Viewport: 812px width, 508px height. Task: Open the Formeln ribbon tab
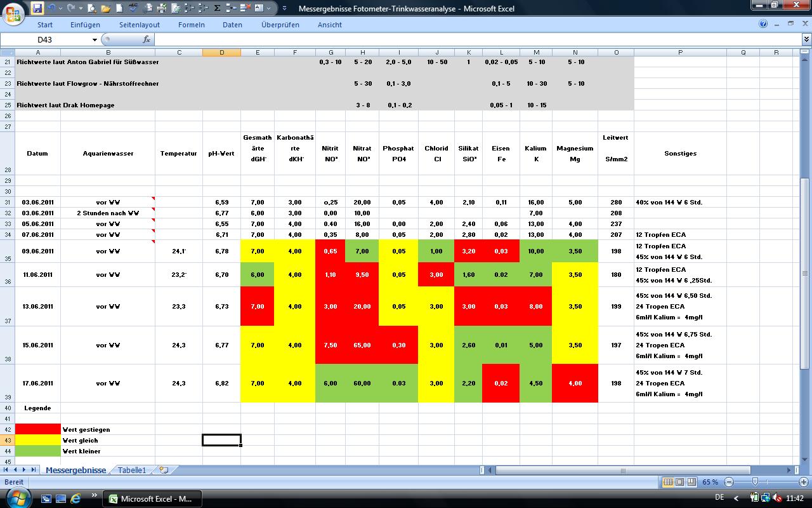pyautogui.click(x=191, y=25)
